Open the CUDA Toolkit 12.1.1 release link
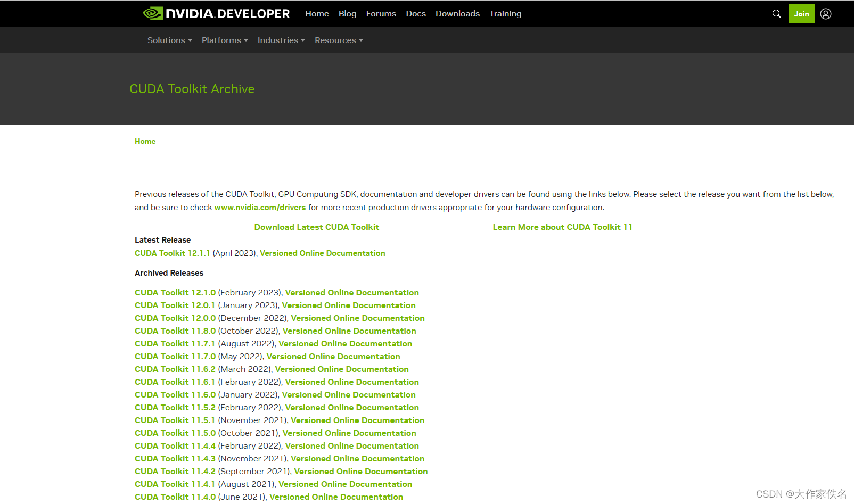This screenshot has width=854, height=504. click(172, 253)
